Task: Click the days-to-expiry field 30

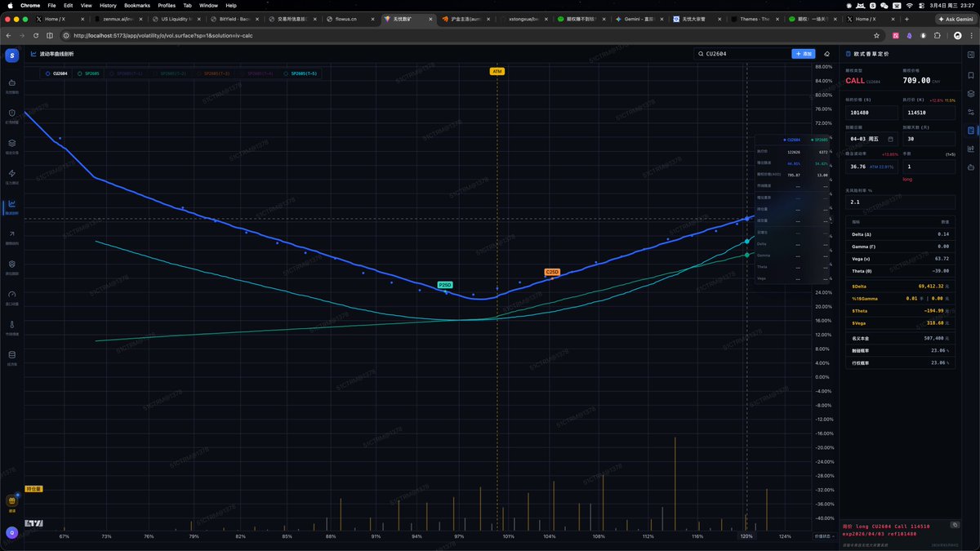Action: point(929,138)
